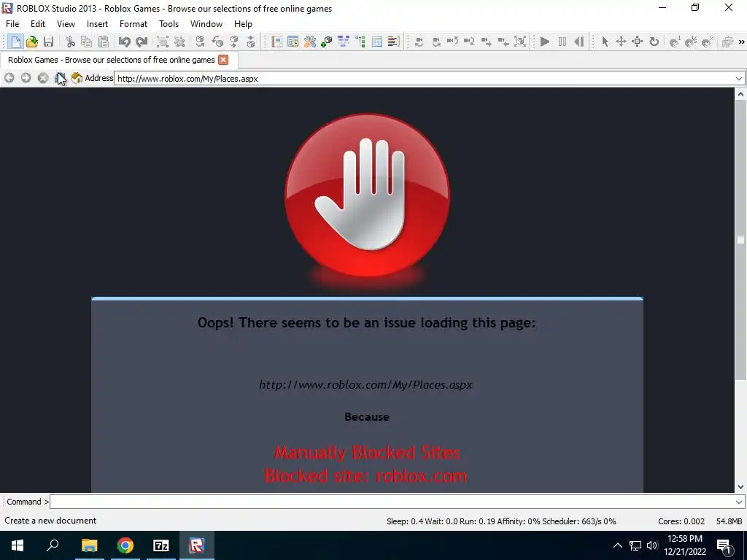Select the Rotate circular-arrow tool
Screen dimensions: 747x560
click(654, 42)
